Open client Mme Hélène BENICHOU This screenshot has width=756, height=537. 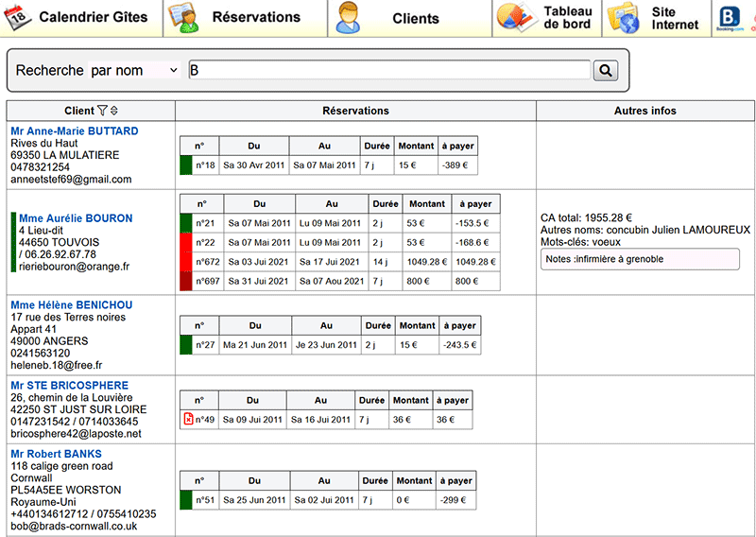tap(71, 304)
